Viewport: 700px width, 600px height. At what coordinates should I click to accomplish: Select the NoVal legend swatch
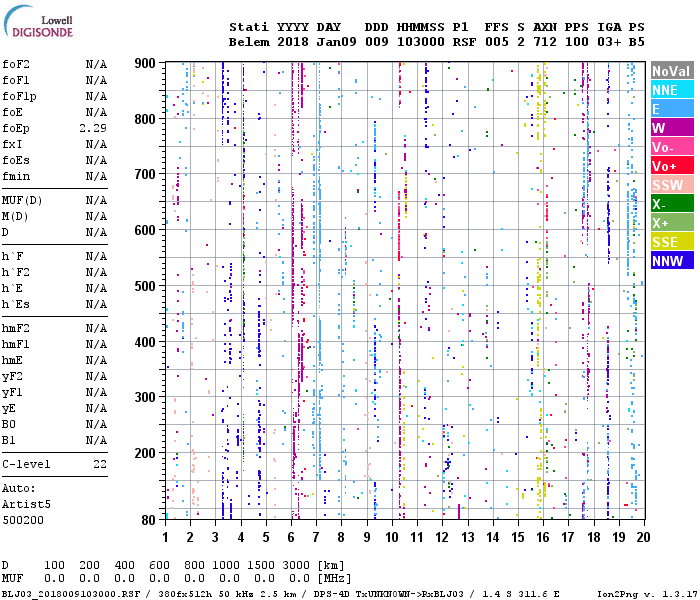672,71
